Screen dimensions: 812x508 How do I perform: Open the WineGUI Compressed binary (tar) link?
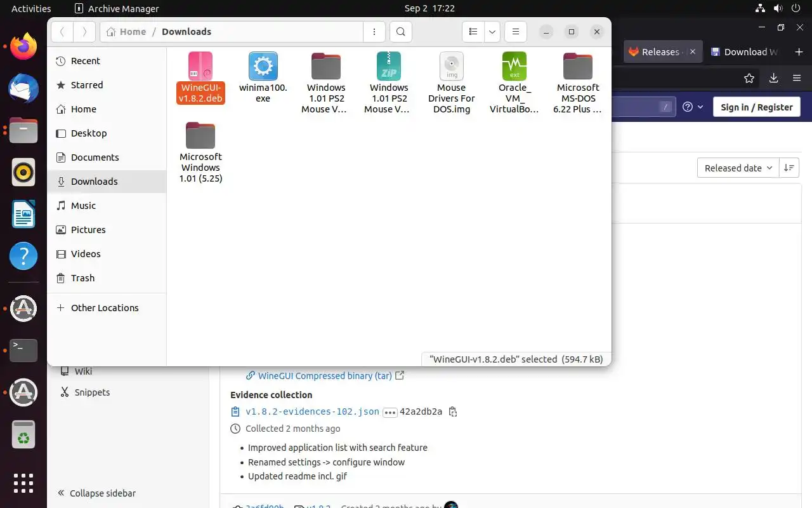click(x=325, y=376)
